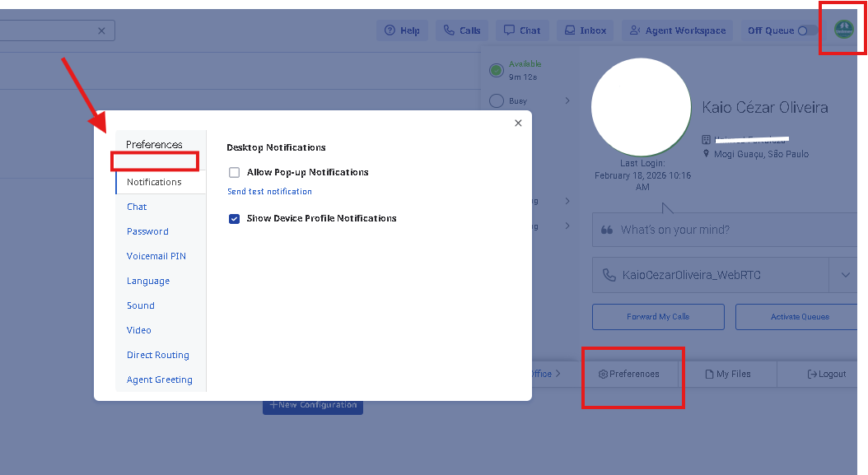Image resolution: width=868 pixels, height=475 pixels.
Task: Clear the search field with X icon
Action: [x=101, y=31]
